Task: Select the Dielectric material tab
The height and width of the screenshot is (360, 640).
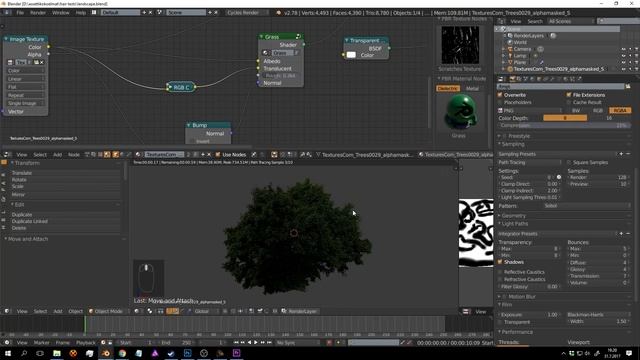Action: (448, 88)
